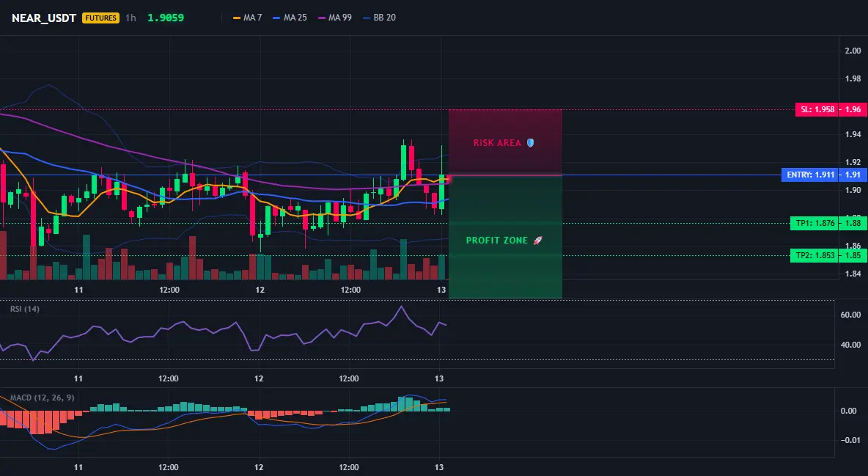This screenshot has height=476, width=868.
Task: Click the RSI (14) indicator label
Action: [25, 309]
